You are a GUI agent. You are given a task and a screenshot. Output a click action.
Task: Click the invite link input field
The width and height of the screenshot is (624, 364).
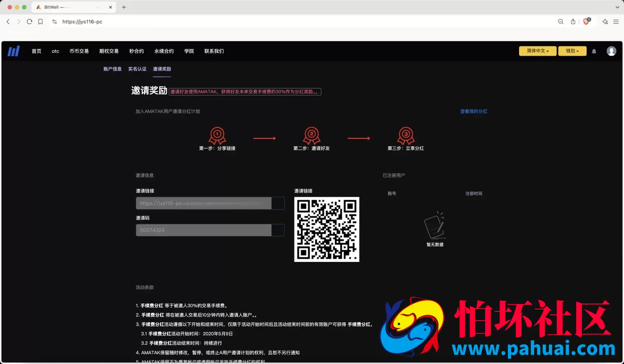pyautogui.click(x=204, y=203)
